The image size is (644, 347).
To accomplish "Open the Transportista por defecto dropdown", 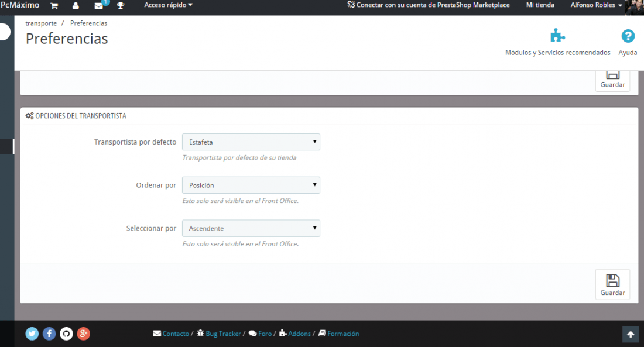I will [251, 142].
